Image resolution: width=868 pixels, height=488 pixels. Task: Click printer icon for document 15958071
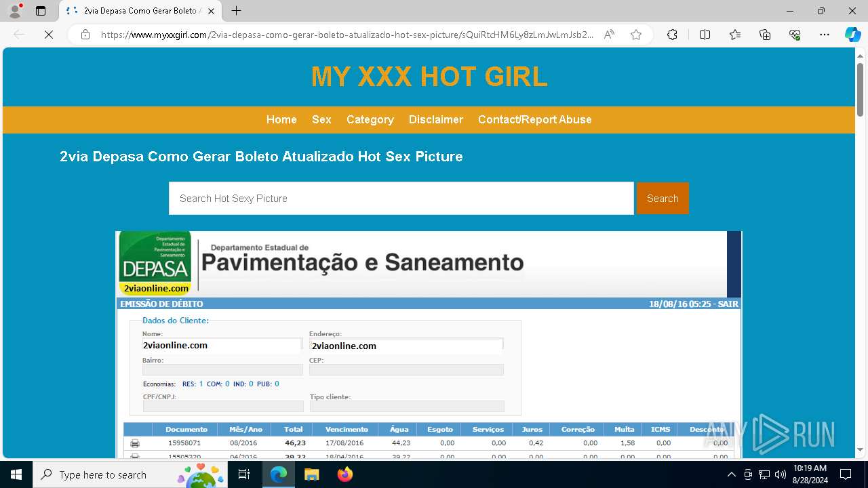(135, 443)
